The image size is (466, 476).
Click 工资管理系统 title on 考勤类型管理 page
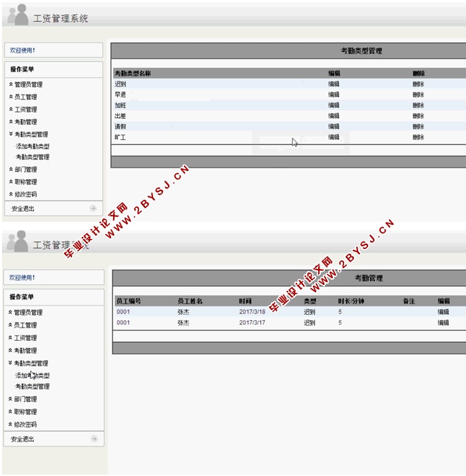[x=61, y=19]
